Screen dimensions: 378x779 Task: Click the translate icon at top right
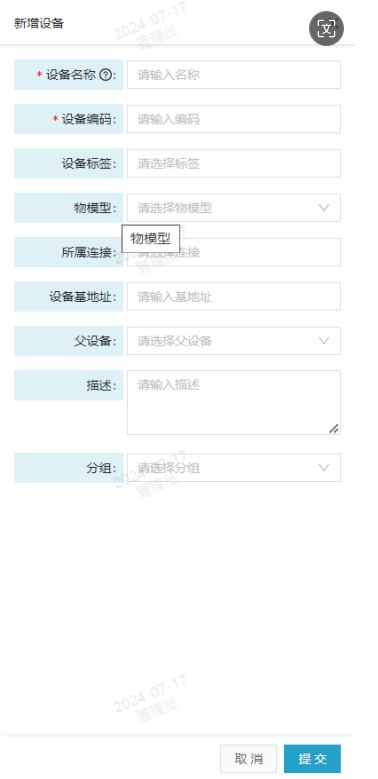(x=326, y=29)
